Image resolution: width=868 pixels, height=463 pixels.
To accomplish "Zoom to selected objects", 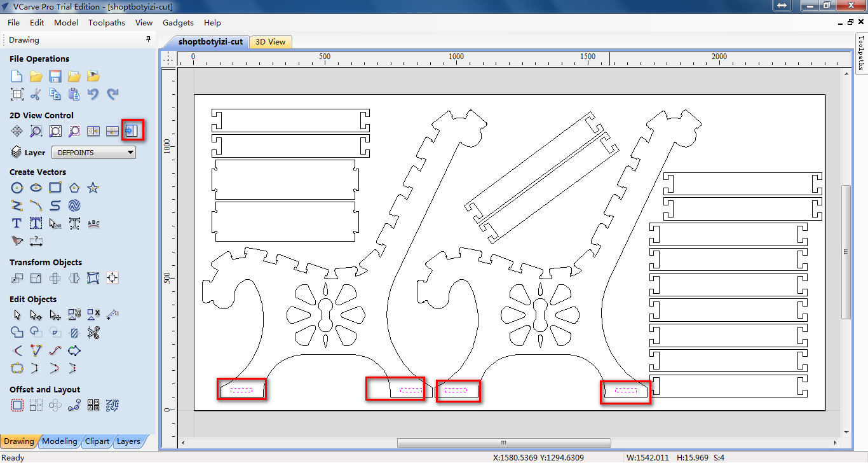I will click(x=74, y=131).
